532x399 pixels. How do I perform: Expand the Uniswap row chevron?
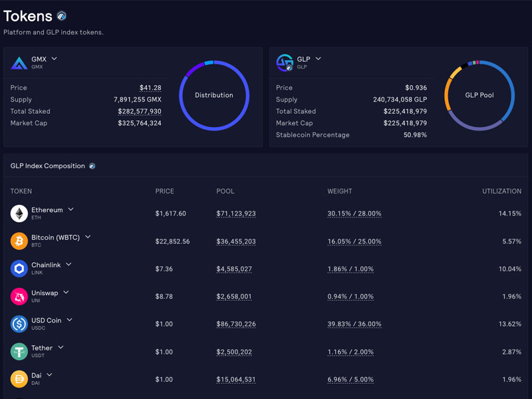point(66,292)
